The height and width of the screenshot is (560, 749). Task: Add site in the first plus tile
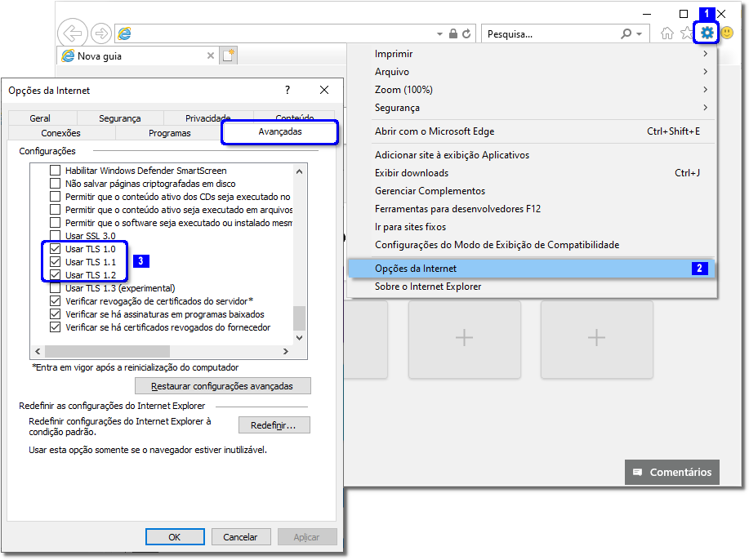point(464,338)
